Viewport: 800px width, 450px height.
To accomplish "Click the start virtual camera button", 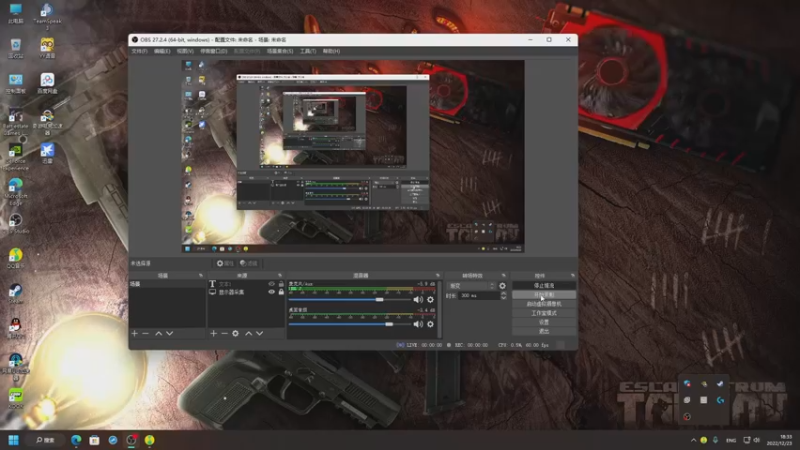I will (544, 304).
